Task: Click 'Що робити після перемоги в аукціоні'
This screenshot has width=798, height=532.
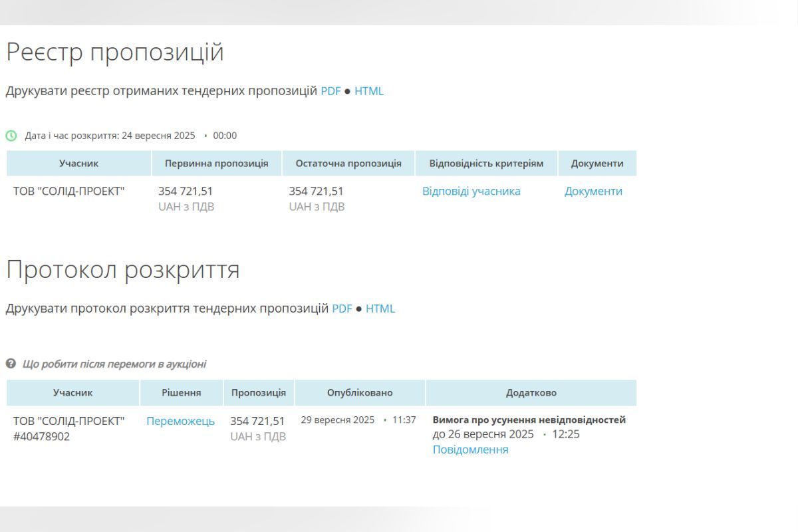Action: [114, 364]
